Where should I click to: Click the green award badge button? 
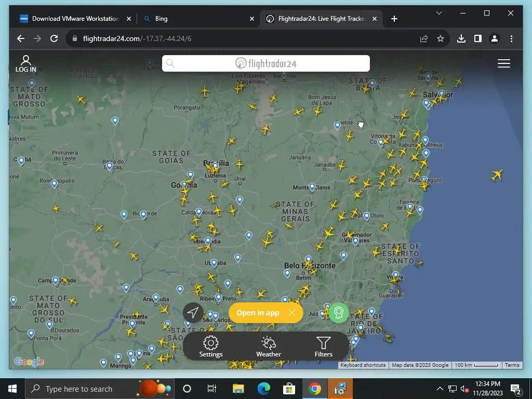339,312
